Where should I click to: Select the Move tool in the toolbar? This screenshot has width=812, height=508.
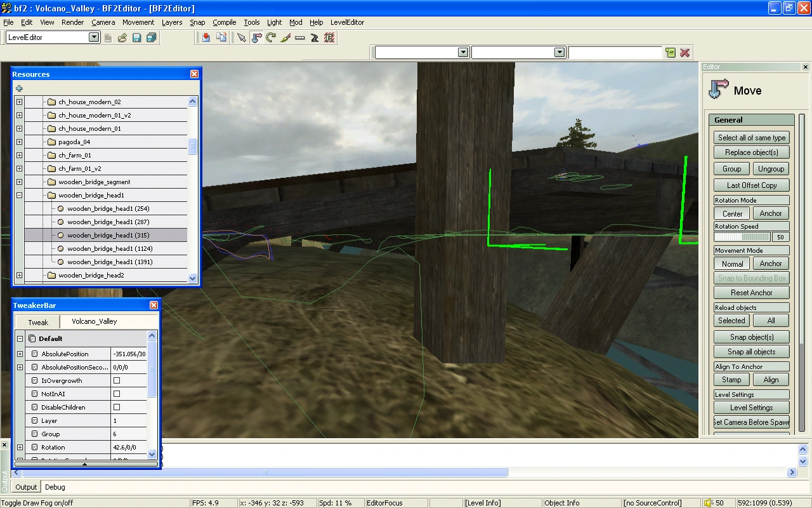click(256, 38)
